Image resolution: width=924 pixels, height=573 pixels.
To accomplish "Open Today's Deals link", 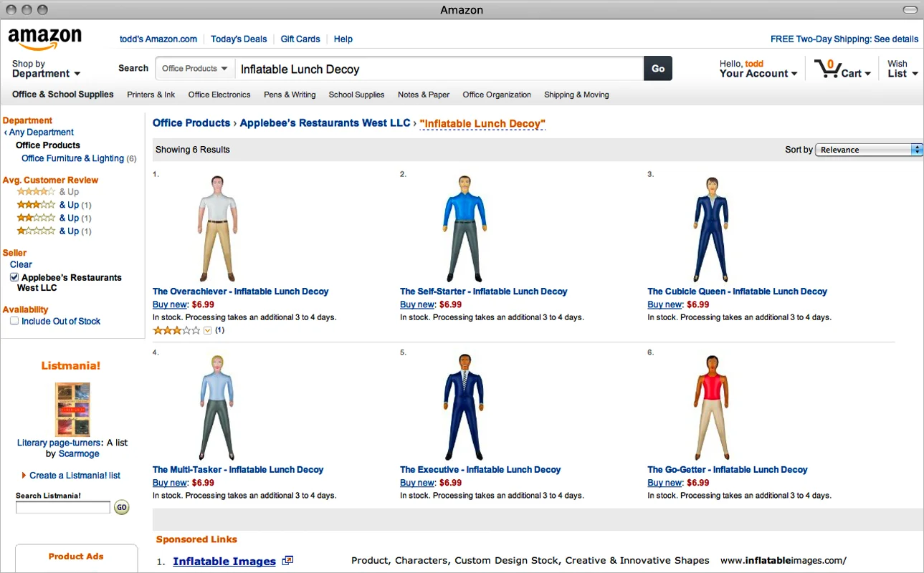I will tap(239, 39).
